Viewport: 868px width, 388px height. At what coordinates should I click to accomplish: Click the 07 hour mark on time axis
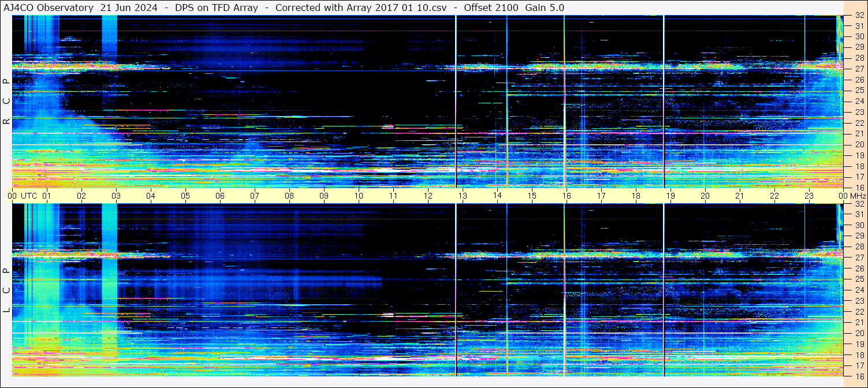(x=255, y=196)
